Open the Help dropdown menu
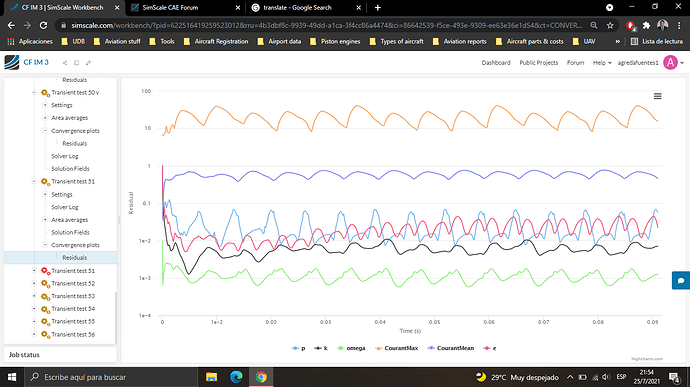The height and width of the screenshot is (387, 690). pyautogui.click(x=602, y=63)
